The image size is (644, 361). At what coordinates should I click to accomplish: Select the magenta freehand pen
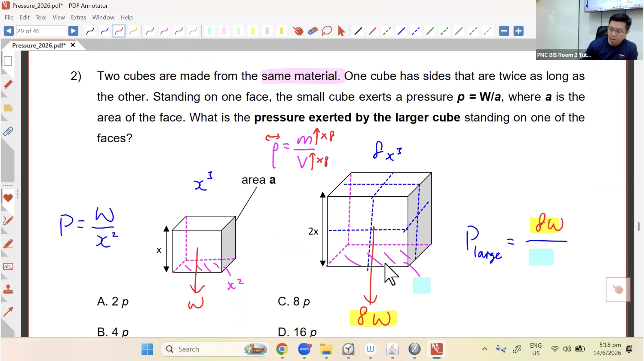pyautogui.click(x=164, y=31)
